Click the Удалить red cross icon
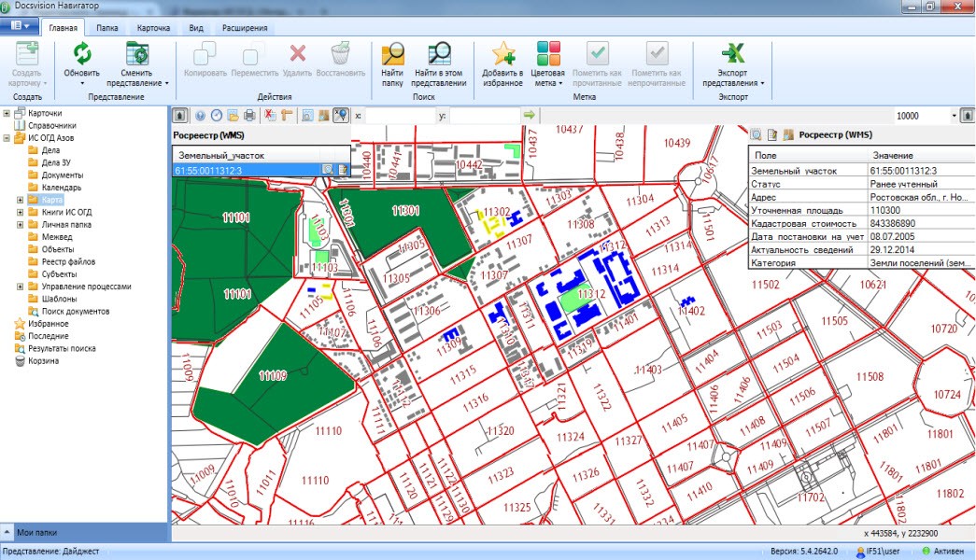976x560 pixels. click(x=298, y=53)
